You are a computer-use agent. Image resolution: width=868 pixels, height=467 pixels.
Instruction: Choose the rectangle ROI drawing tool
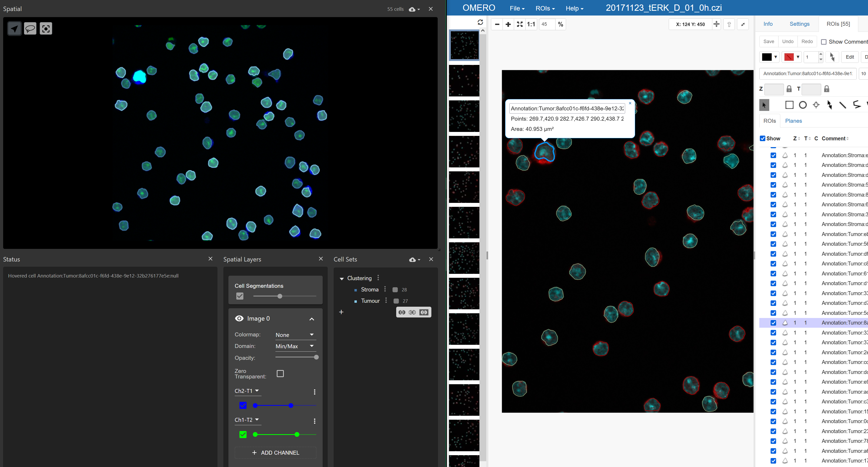click(789, 105)
